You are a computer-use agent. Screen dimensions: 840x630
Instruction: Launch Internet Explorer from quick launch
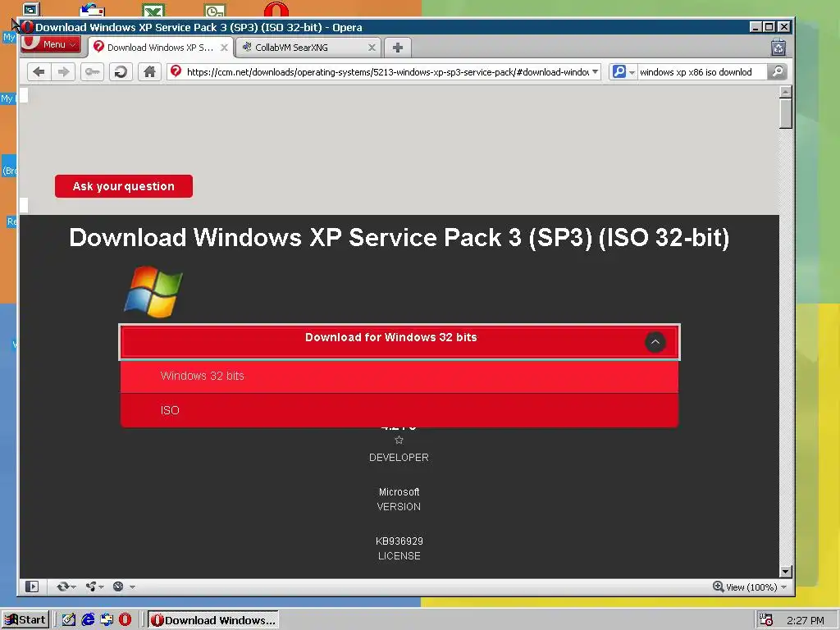(88, 620)
